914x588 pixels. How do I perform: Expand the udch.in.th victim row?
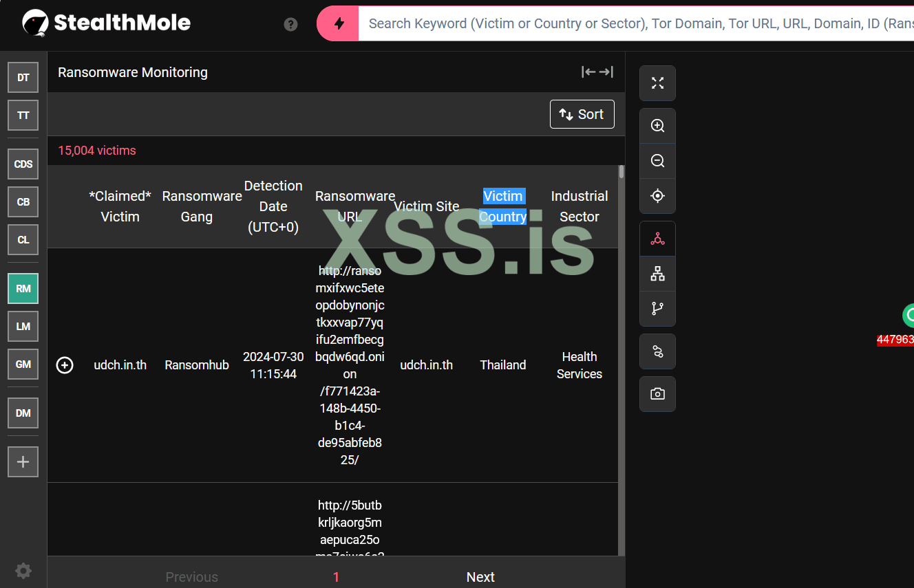65,365
